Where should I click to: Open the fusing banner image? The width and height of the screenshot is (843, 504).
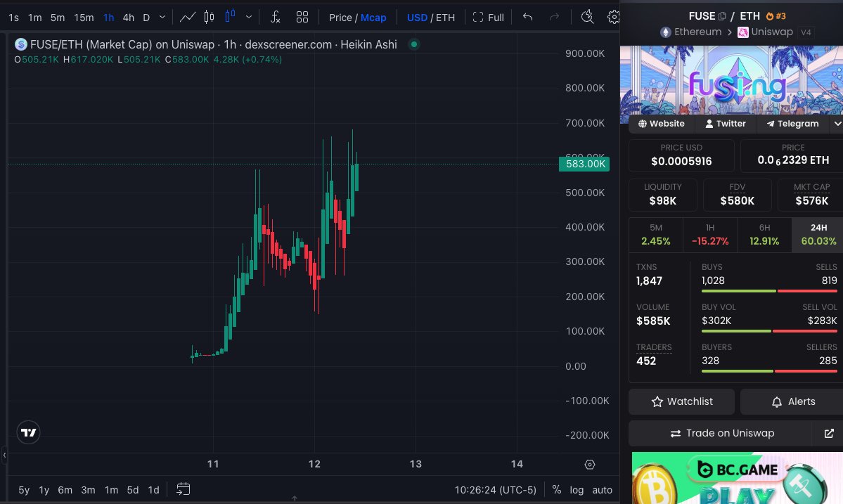pos(731,79)
